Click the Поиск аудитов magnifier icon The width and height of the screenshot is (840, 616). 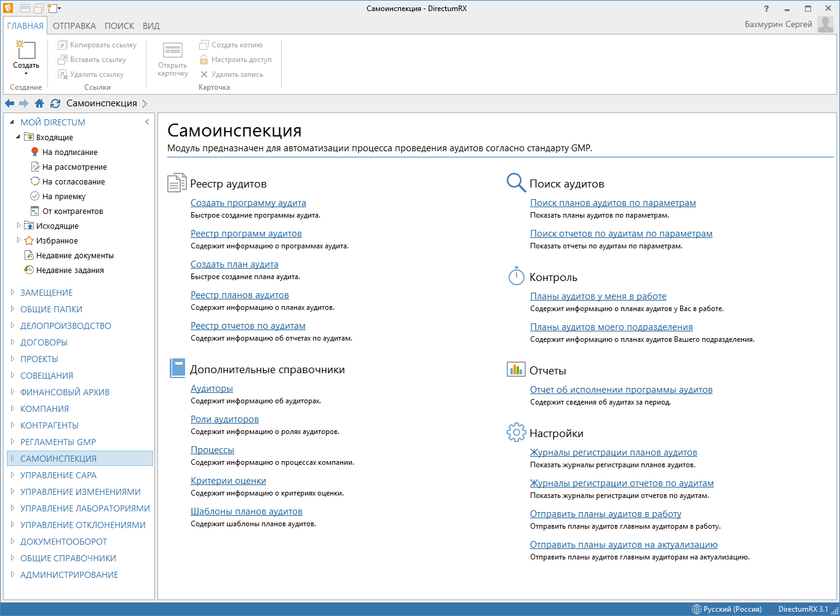[516, 182]
